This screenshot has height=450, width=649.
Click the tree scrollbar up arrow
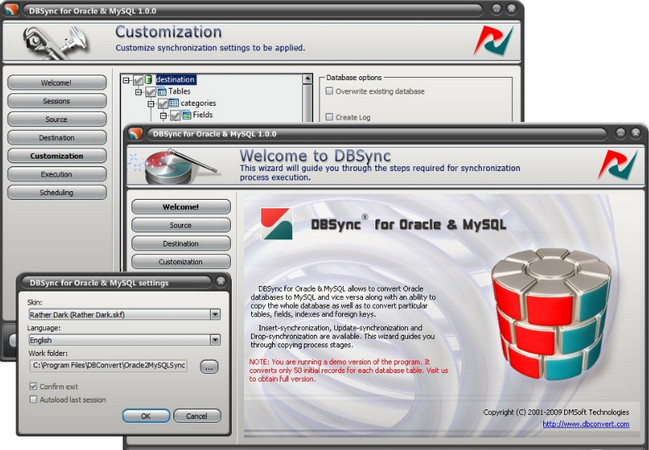coord(307,79)
